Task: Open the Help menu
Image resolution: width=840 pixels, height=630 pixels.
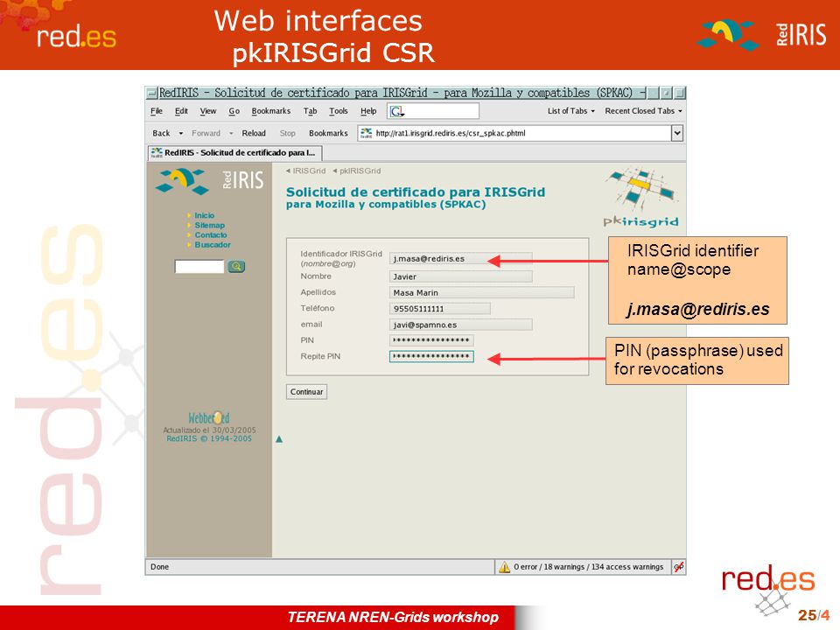Action: pyautogui.click(x=368, y=111)
